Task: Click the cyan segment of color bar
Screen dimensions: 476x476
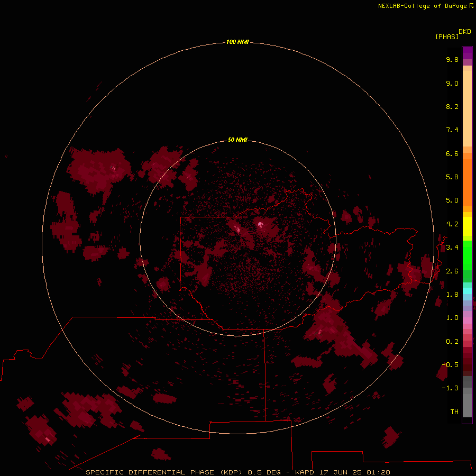Action: pos(467,291)
